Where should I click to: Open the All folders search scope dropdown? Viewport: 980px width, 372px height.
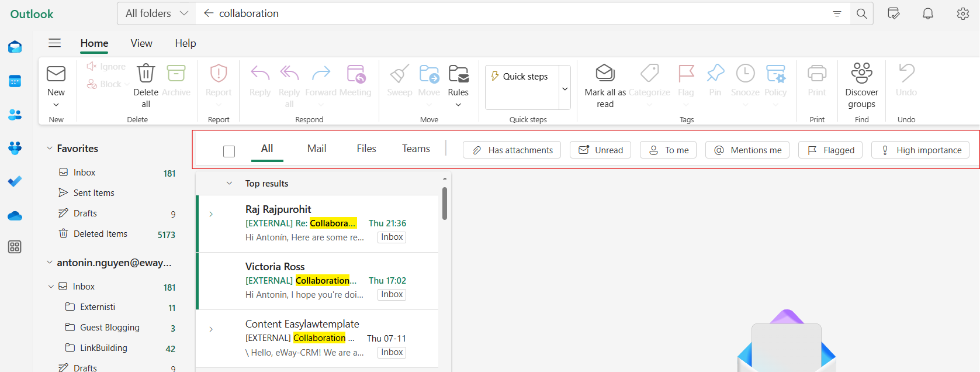pos(157,13)
